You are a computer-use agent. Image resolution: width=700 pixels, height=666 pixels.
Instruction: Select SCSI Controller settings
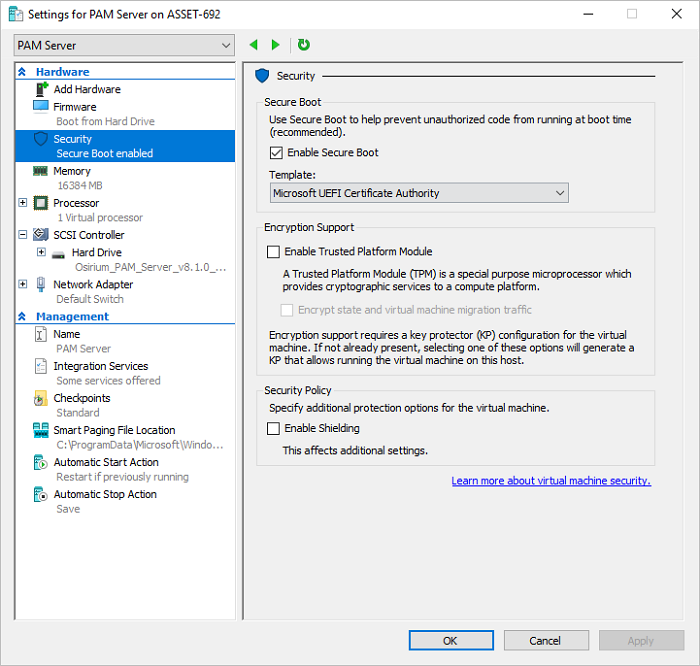(x=89, y=235)
